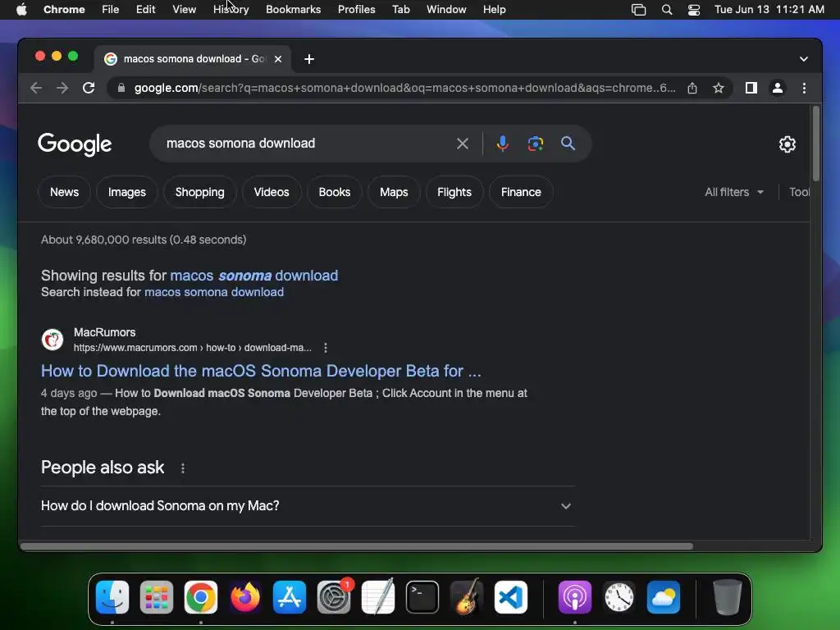
Task: Open Google Lens image search icon
Action: point(535,144)
